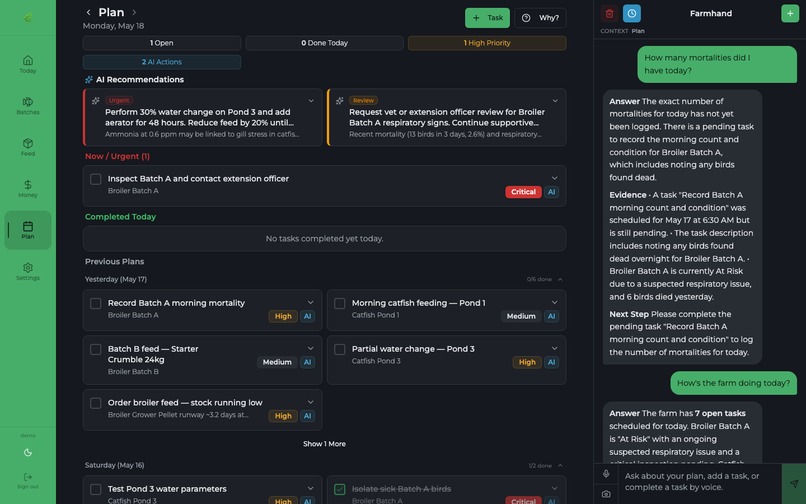Expand Inspect Batch A task details

[x=555, y=178]
